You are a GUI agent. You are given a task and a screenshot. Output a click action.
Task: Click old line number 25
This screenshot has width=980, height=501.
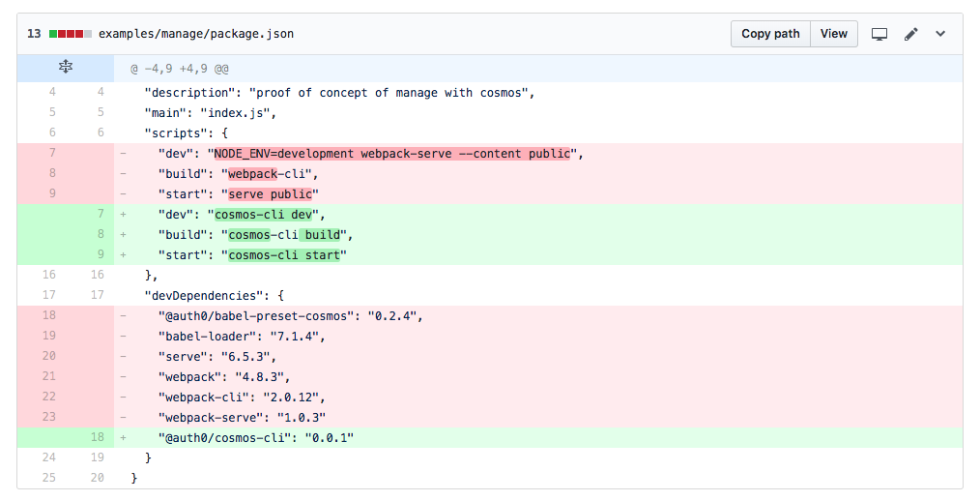coord(48,477)
